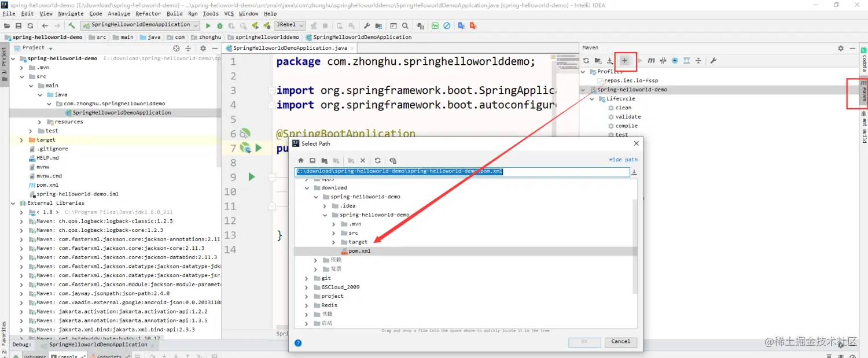
Task: Refresh the Select Path file tree
Action: tap(378, 161)
